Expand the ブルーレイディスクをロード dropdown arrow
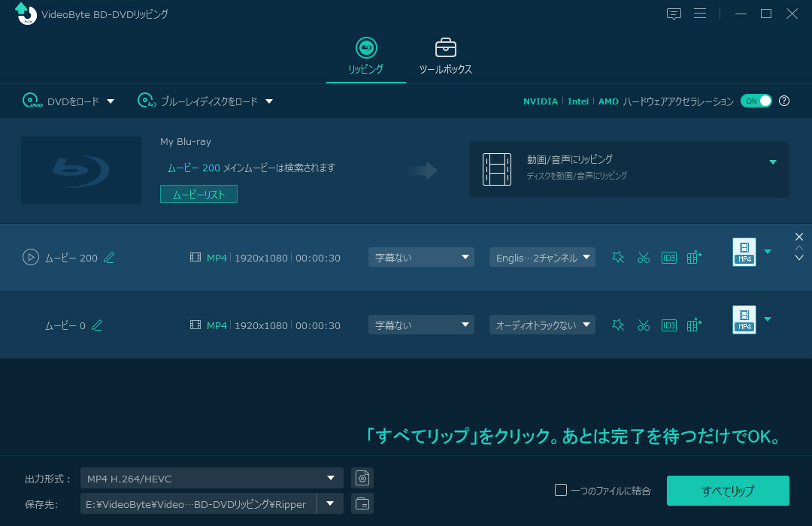Screen dimensions: 812x526 pyautogui.click(x=268, y=101)
